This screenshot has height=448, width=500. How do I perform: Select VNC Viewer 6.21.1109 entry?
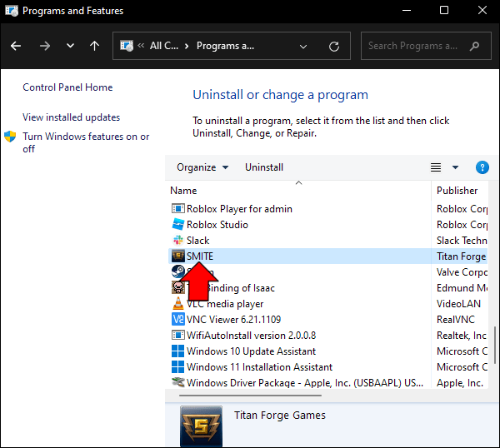[233, 319]
